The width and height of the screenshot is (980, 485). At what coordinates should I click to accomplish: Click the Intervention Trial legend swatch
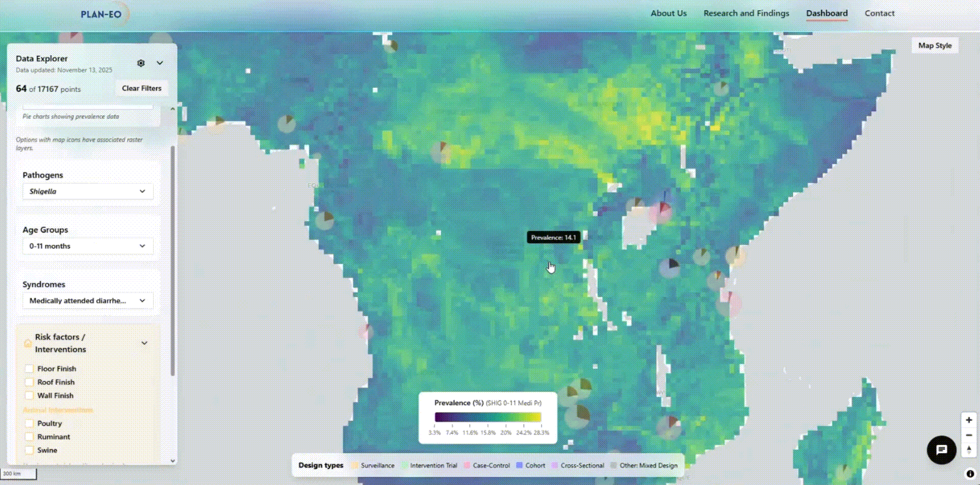(404, 466)
